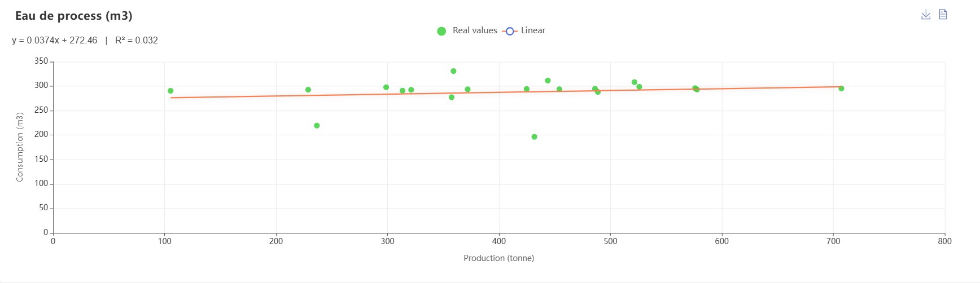980x283 pixels.
Task: Open the chart data view document icon
Action: tap(943, 15)
